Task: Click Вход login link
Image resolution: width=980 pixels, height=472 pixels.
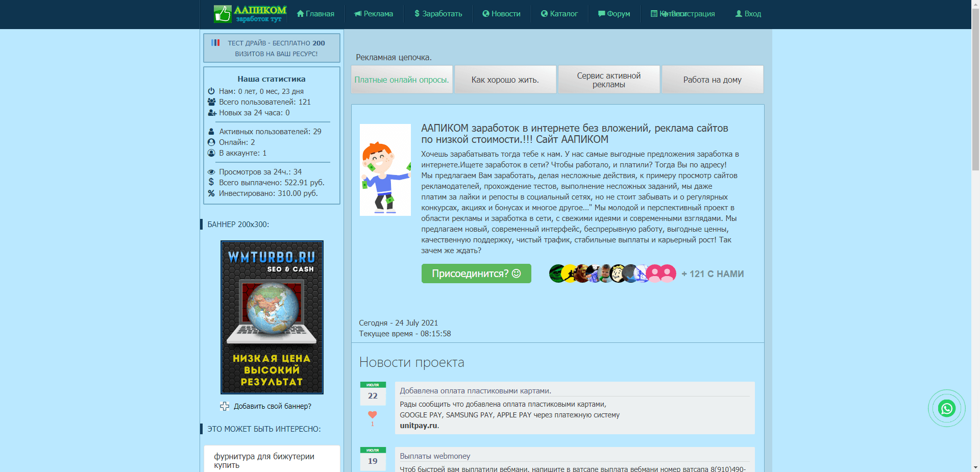Action: pyautogui.click(x=748, y=14)
